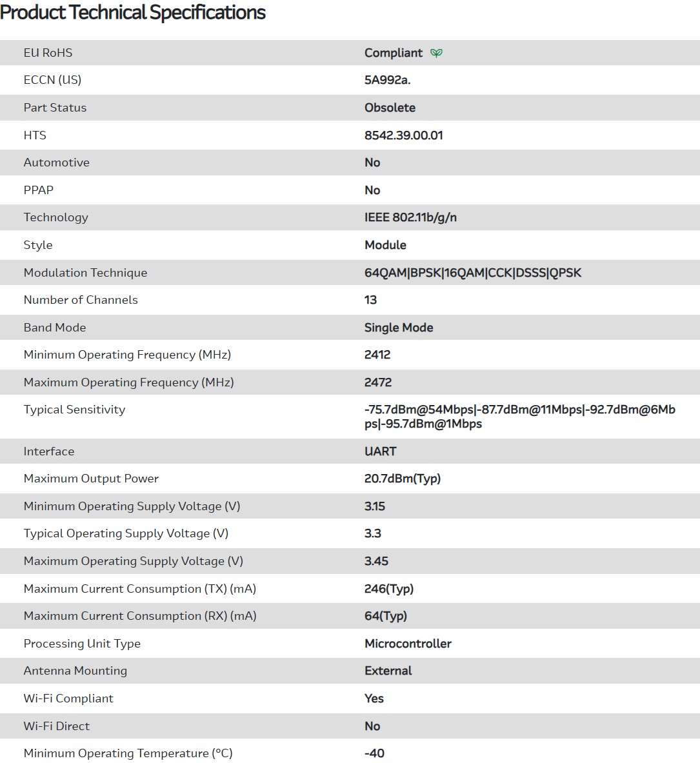This screenshot has height=763, width=700.
Task: Select the 64QAM|BPSK|16QAM|CCK|DSSS|QPSK modulation value
Action: tap(472, 273)
